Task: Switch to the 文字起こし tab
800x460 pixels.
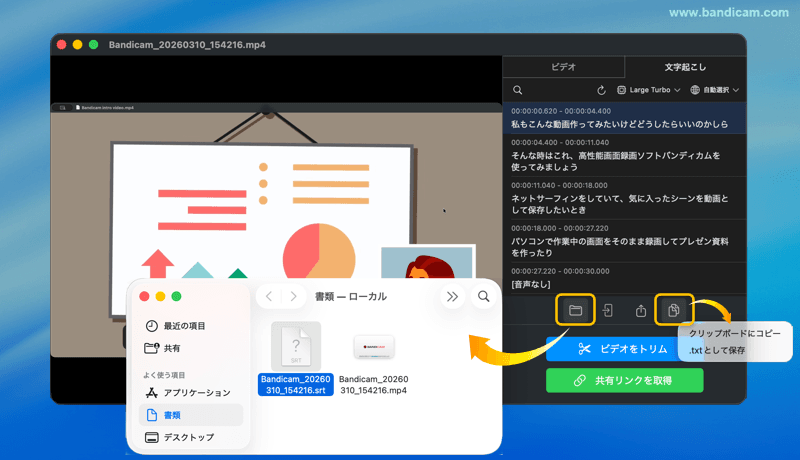Action: [x=685, y=67]
